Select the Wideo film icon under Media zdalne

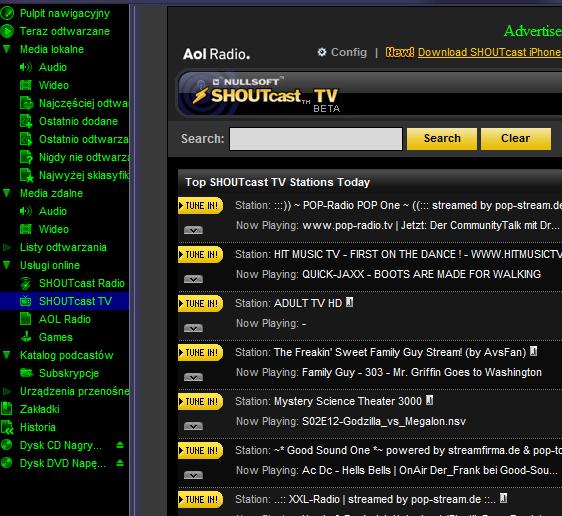(26, 229)
